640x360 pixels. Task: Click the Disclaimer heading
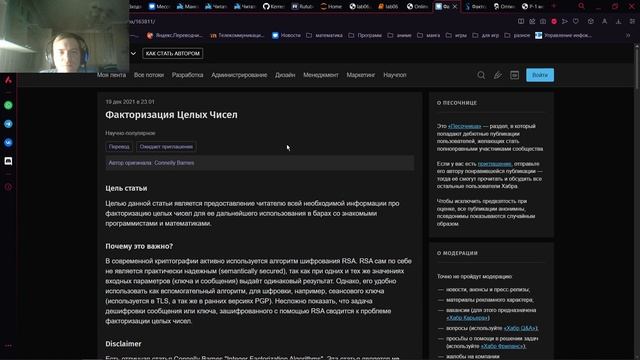123,344
